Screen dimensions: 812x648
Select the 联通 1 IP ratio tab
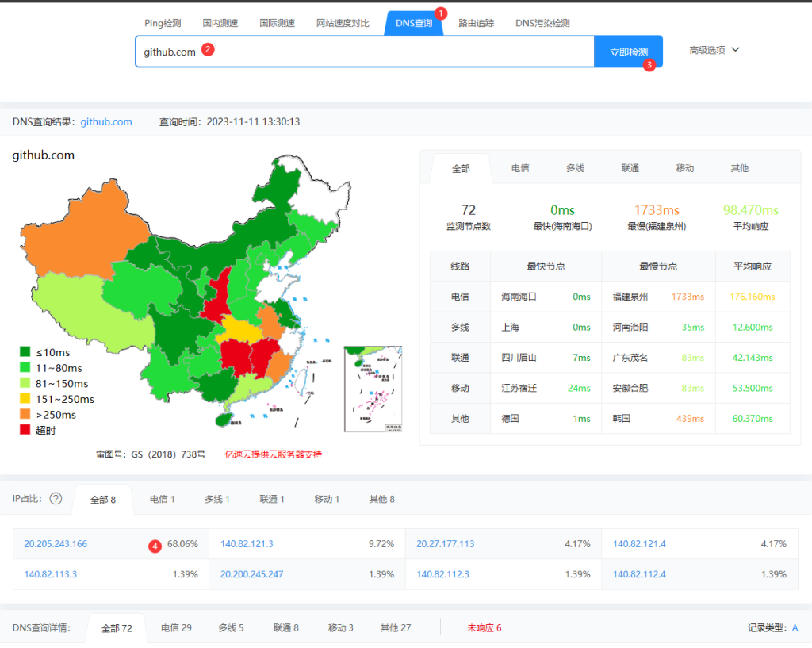click(x=272, y=499)
